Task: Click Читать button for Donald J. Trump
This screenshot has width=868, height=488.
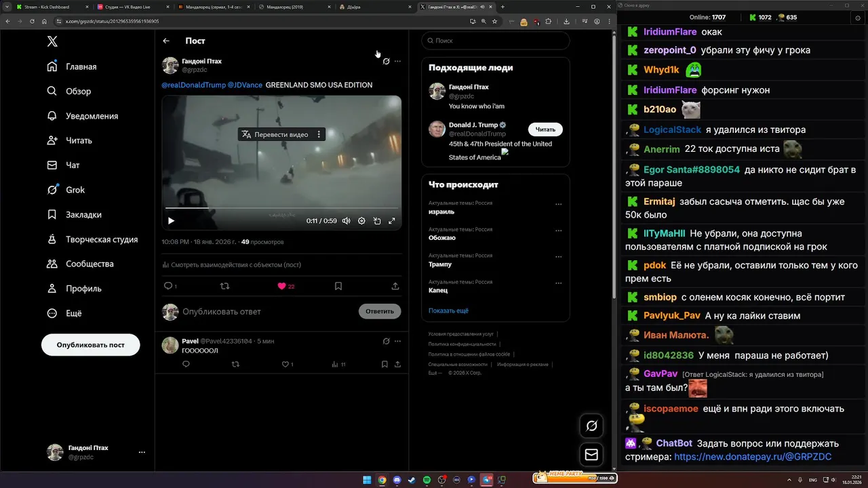Action: pyautogui.click(x=545, y=129)
